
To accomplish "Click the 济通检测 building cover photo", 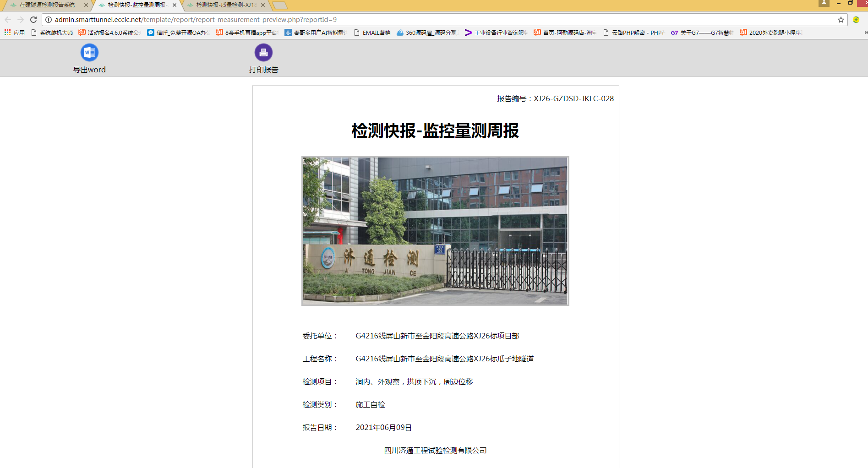I will (435, 231).
